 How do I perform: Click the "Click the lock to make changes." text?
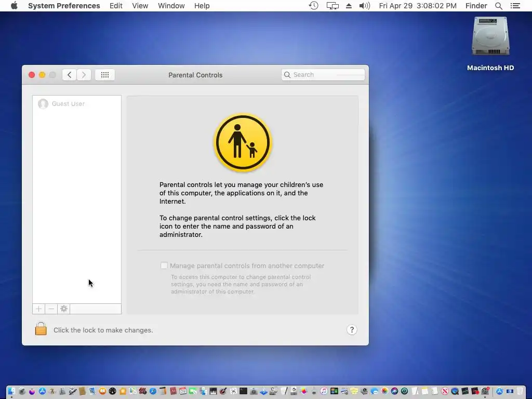(103, 330)
